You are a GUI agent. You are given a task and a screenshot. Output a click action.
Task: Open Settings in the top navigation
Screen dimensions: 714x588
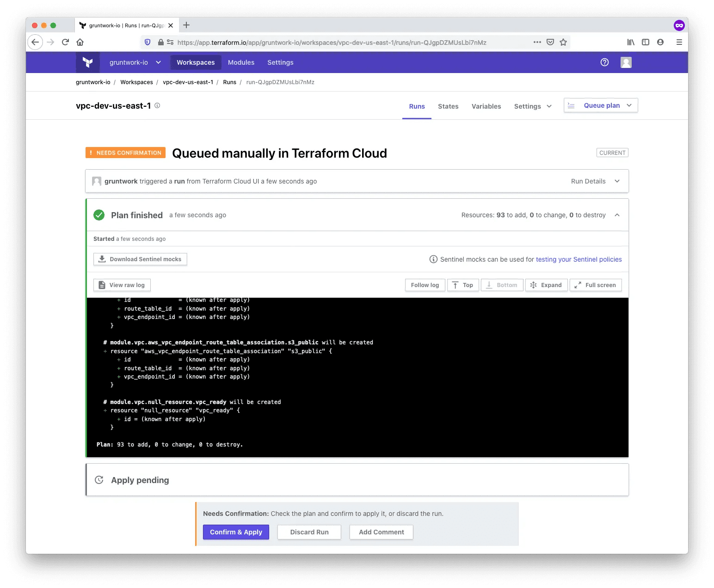(280, 62)
